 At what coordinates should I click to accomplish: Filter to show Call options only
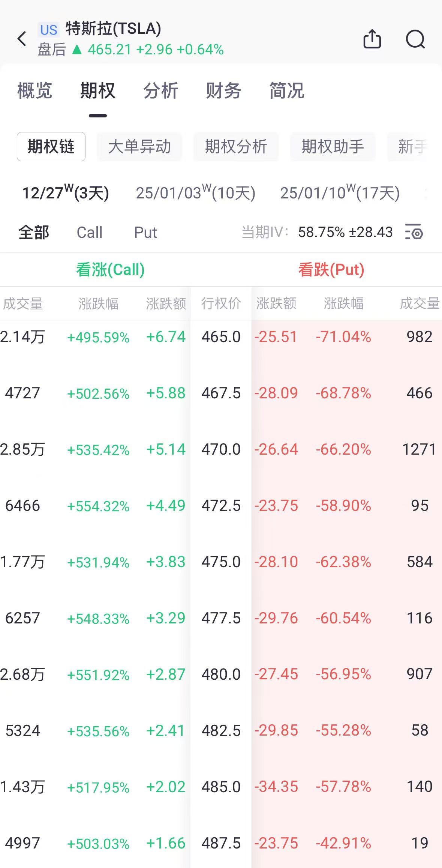pos(89,232)
